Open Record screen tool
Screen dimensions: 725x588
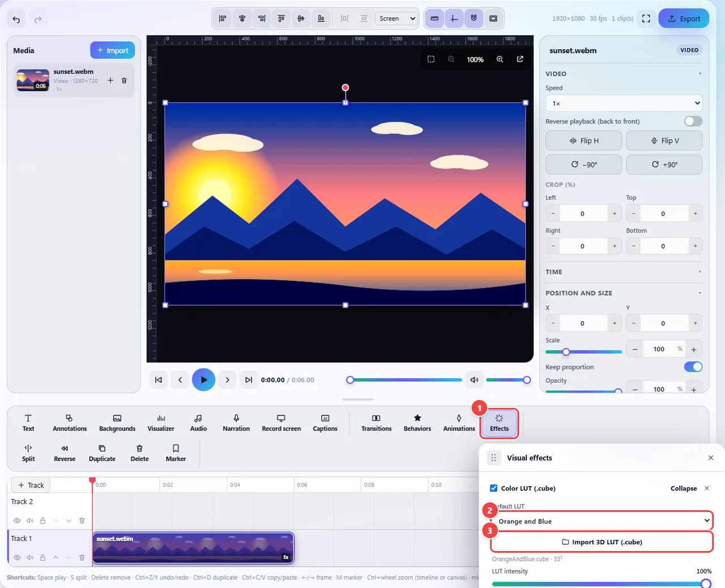point(281,423)
